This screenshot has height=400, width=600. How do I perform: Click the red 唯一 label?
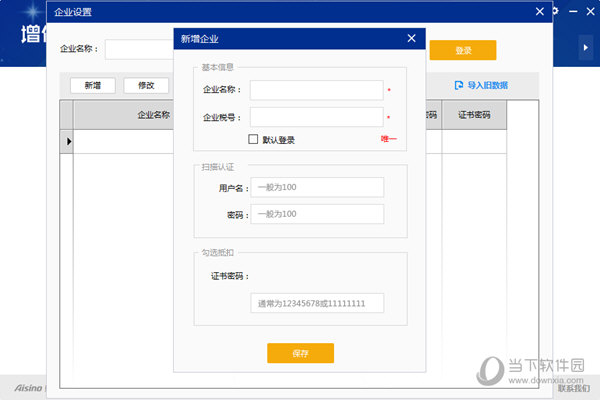click(x=389, y=139)
